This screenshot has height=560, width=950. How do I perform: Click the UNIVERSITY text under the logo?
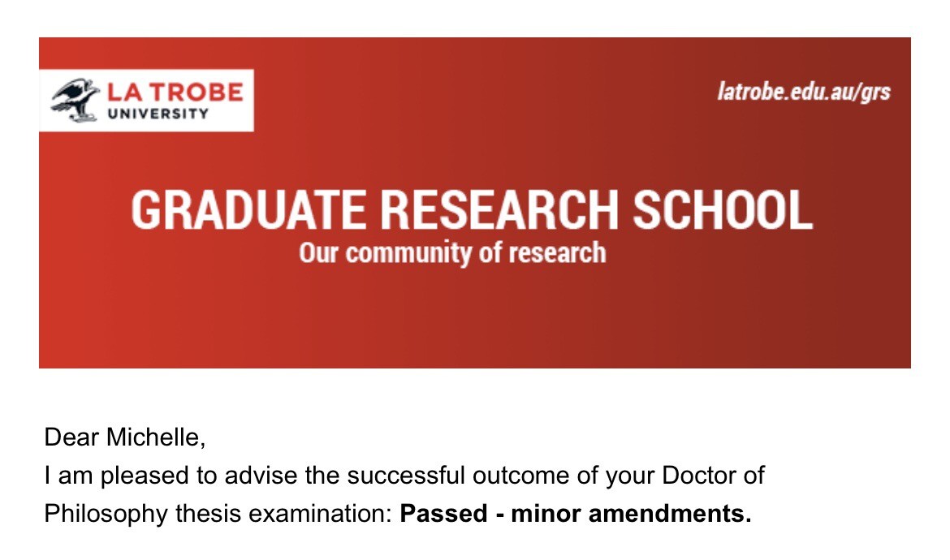[158, 114]
